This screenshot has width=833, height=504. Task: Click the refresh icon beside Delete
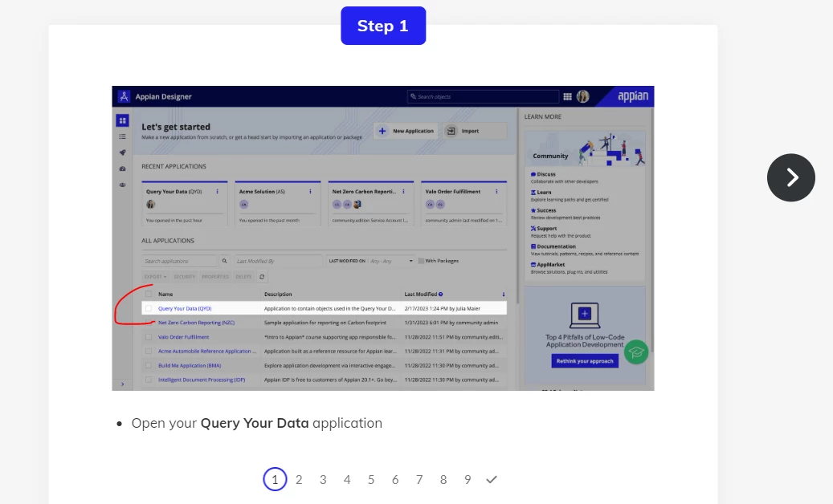click(262, 276)
